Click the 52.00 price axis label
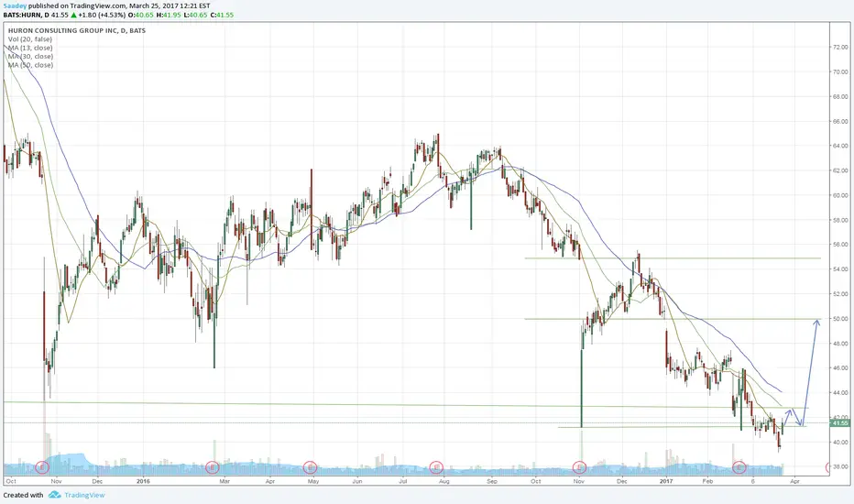Image resolution: width=854 pixels, height=504 pixels. (840, 294)
